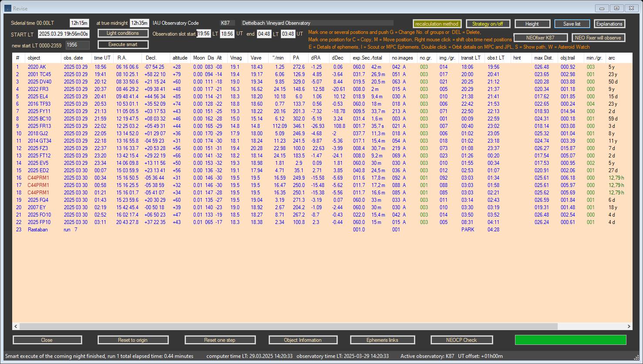Screen dimensions: 643x364
Task: Click slot start 19:56 LT field
Action: pyautogui.click(x=204, y=33)
